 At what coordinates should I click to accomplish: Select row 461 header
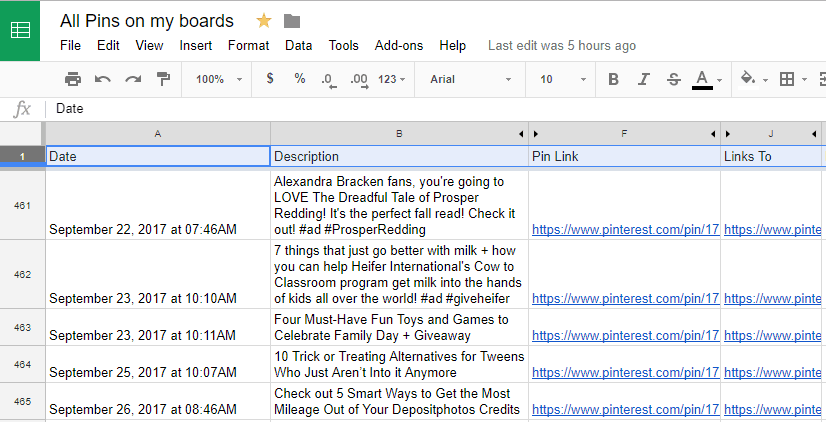pyautogui.click(x=23, y=205)
